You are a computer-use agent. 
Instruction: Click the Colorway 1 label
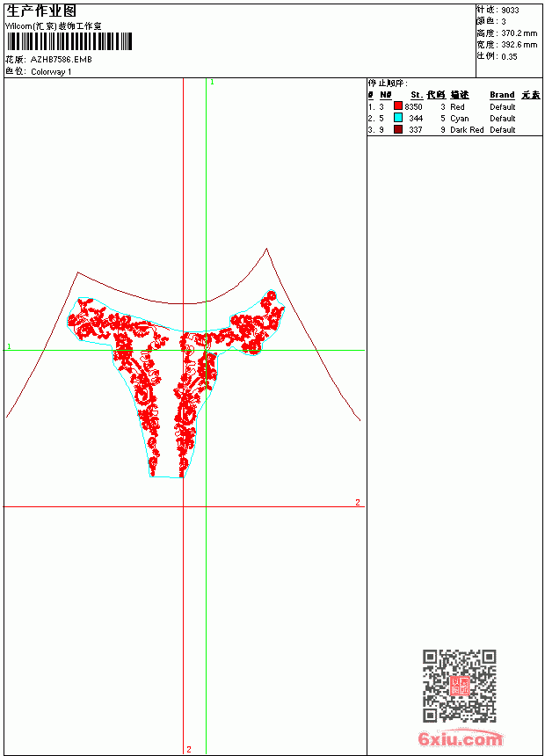pyautogui.click(x=51, y=72)
